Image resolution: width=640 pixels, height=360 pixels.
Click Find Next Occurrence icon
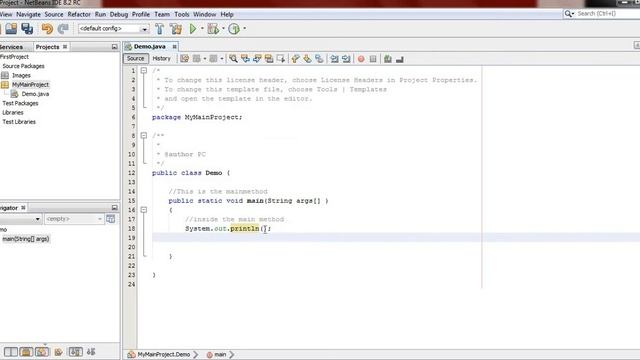[x=257, y=59]
